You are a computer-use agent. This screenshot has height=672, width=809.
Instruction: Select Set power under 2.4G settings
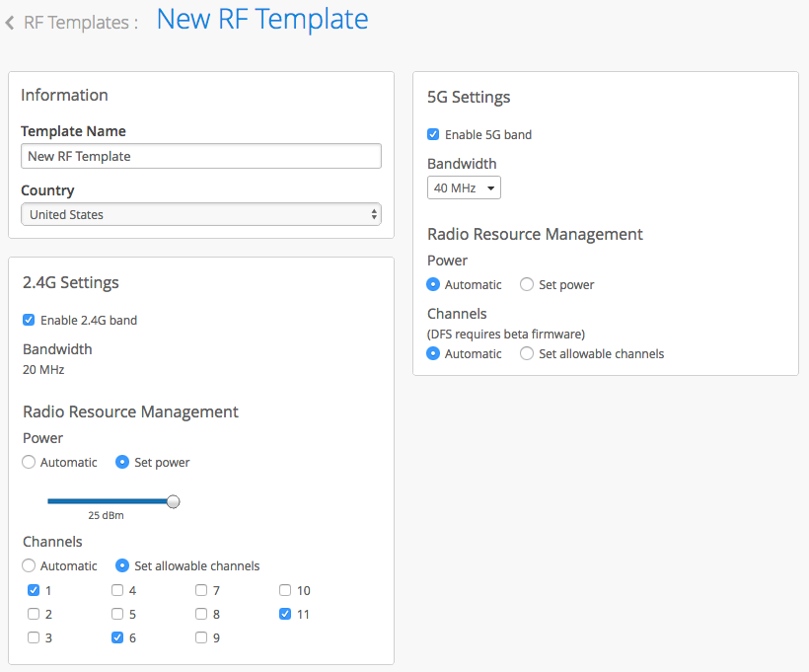(x=122, y=462)
